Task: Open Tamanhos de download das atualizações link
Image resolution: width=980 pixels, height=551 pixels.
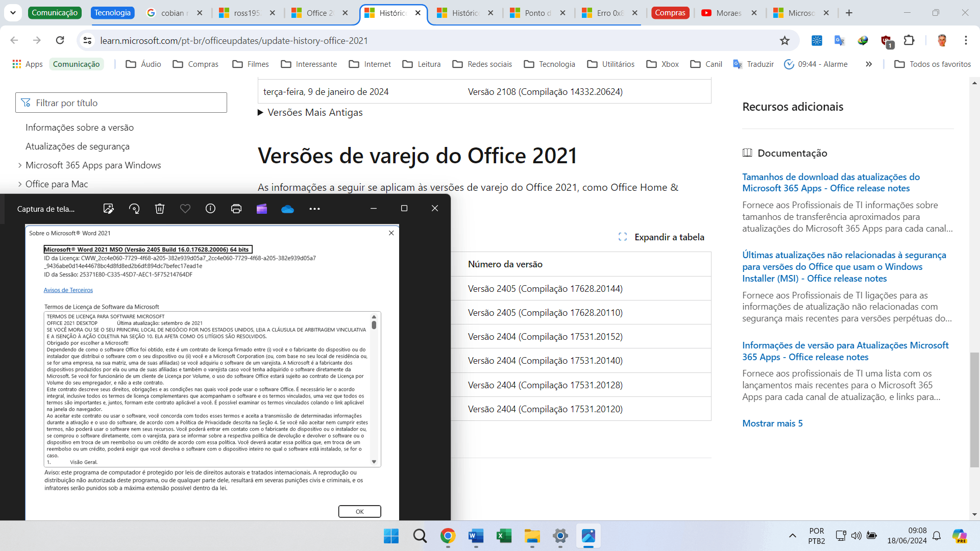Action: tap(831, 183)
